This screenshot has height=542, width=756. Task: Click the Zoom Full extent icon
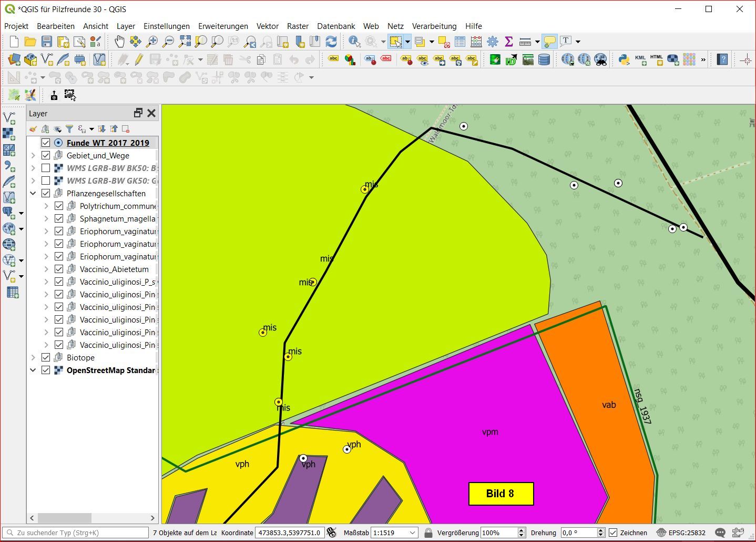pyautogui.click(x=185, y=42)
